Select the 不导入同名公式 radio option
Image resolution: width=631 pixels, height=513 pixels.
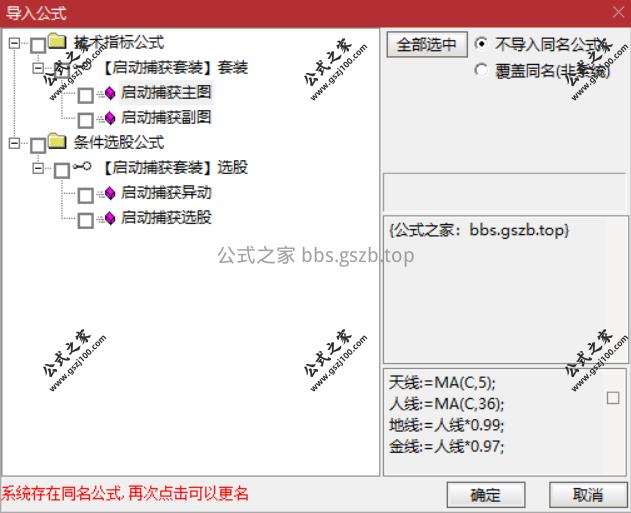[x=480, y=43]
